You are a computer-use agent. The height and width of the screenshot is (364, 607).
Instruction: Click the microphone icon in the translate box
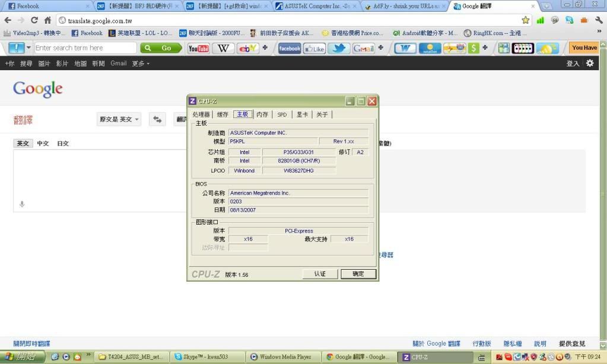tap(22, 204)
